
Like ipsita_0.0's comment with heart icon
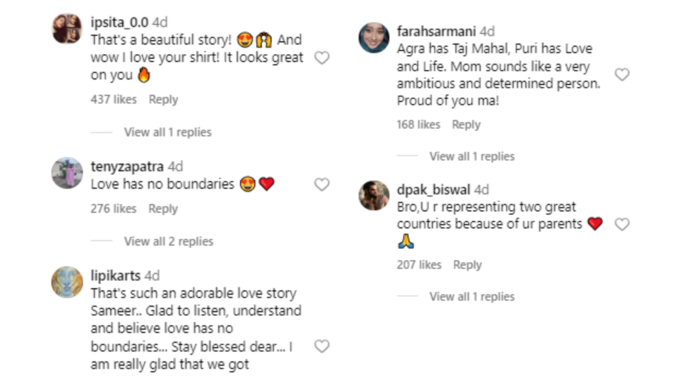[x=322, y=58]
